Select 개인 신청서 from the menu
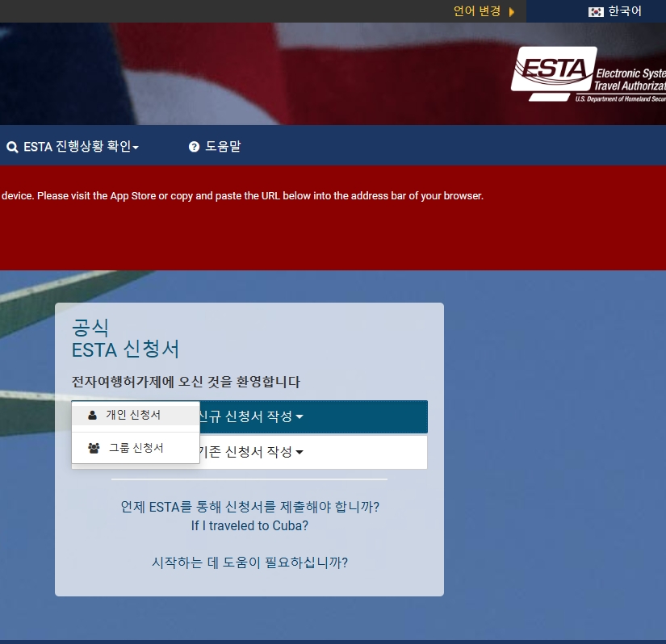 (x=136, y=415)
